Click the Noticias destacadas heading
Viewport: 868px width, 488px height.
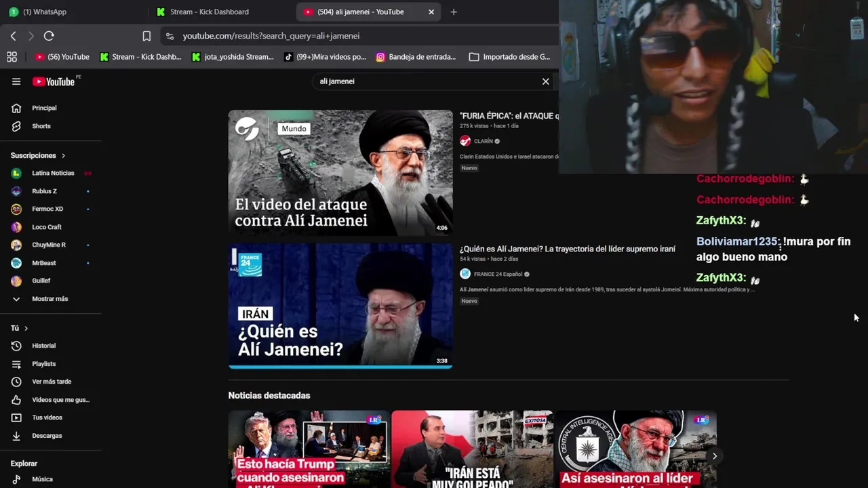click(x=269, y=395)
